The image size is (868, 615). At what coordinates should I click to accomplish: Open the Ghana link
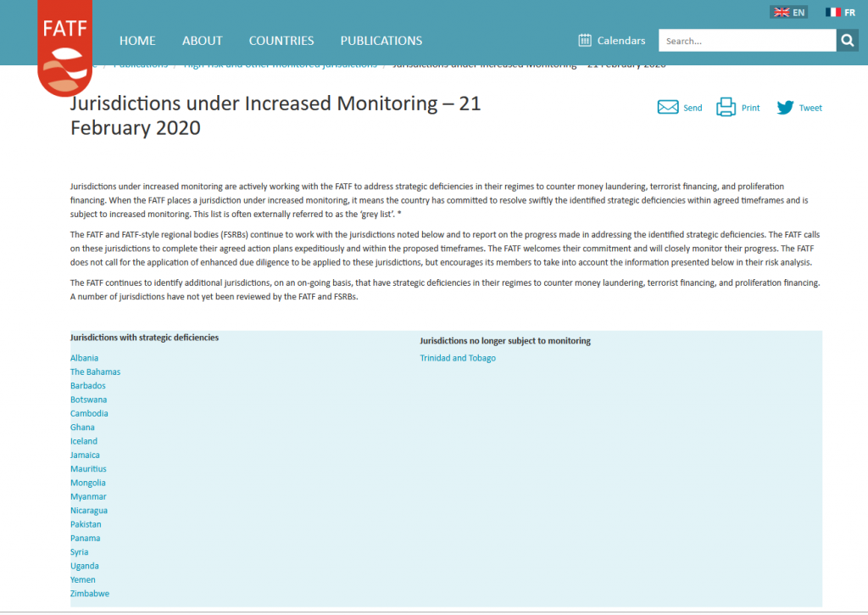82,428
